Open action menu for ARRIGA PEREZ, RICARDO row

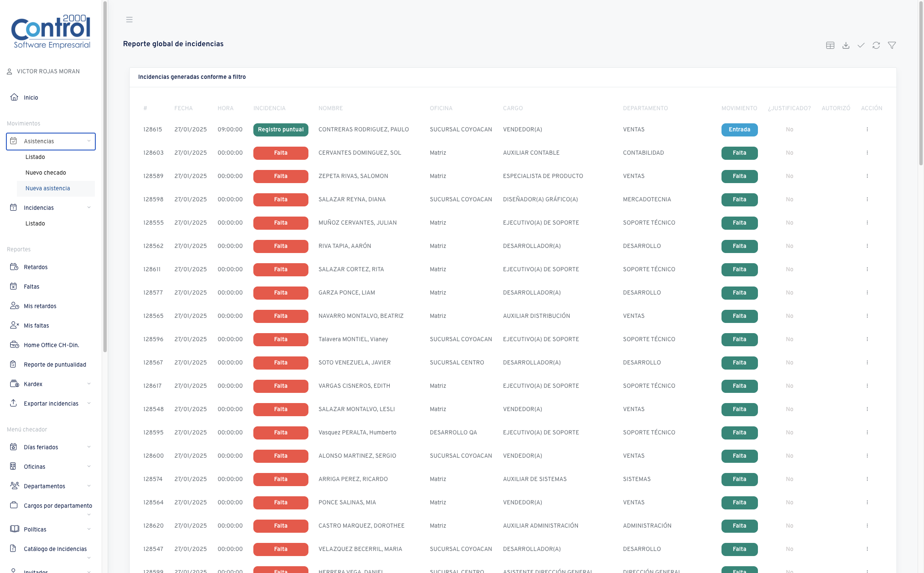point(867,479)
